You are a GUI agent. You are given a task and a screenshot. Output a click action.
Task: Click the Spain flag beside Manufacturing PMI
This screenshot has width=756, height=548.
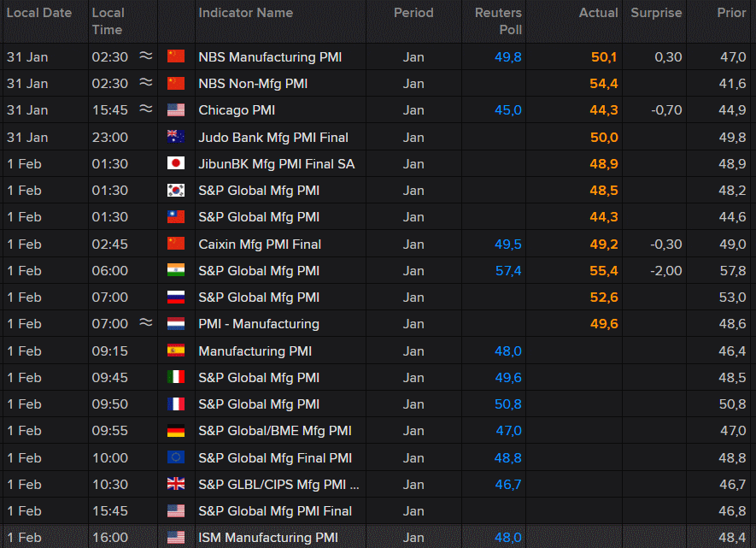pos(175,351)
